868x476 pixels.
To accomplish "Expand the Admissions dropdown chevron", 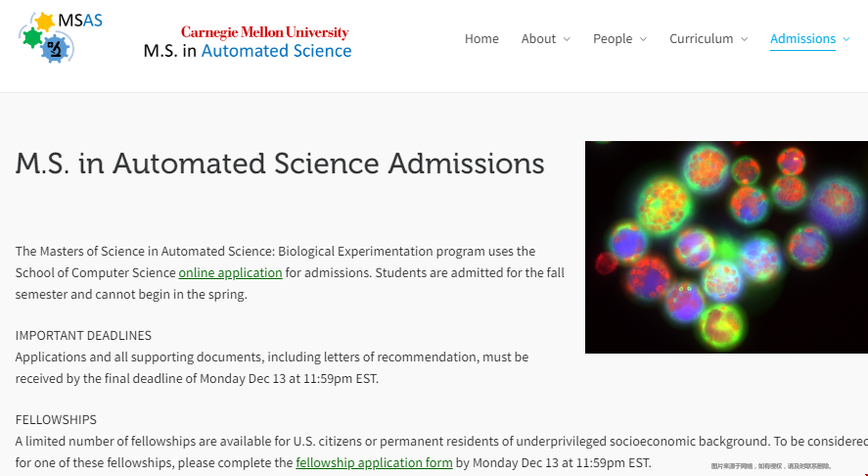I will coord(845,39).
